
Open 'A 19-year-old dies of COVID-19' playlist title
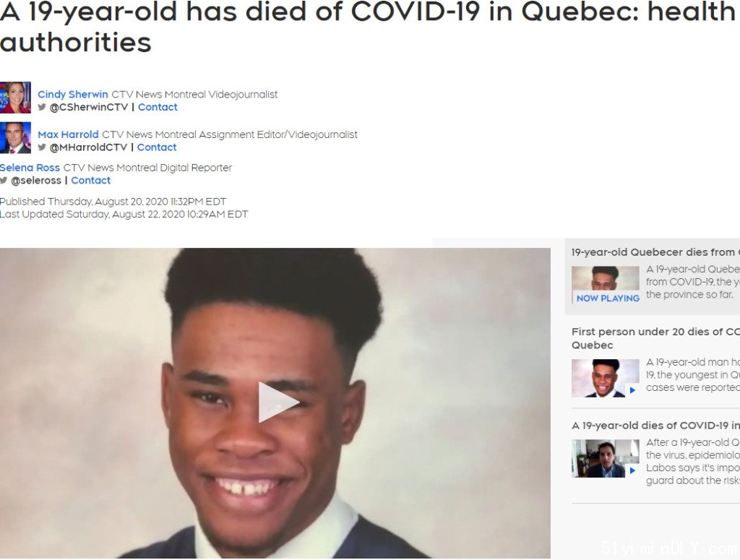coord(655,426)
